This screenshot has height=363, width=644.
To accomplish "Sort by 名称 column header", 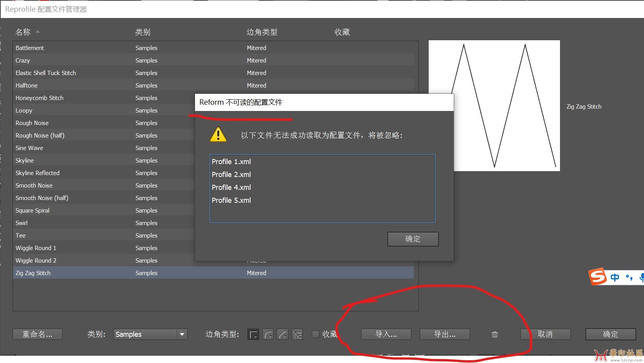I will click(23, 32).
